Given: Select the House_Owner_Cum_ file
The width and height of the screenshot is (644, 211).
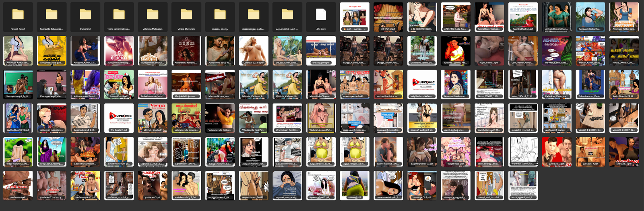Looking at the screenshot, I should click(x=624, y=51).
